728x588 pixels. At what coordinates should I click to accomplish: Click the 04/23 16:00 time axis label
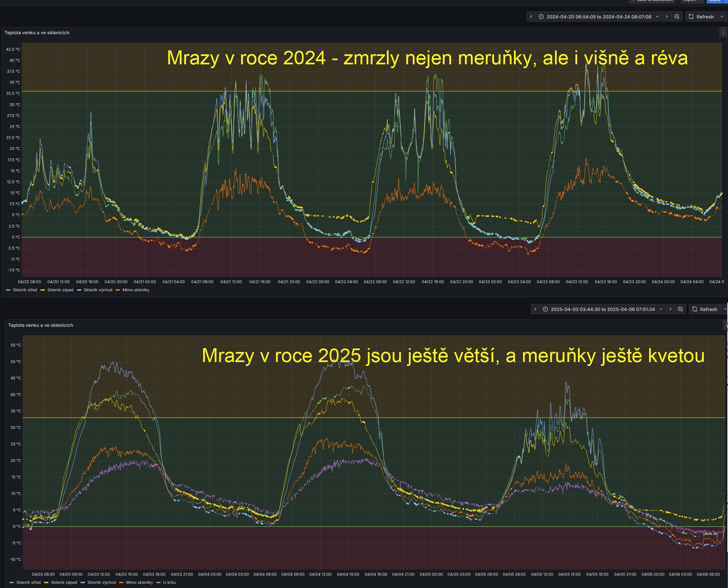(x=606, y=282)
